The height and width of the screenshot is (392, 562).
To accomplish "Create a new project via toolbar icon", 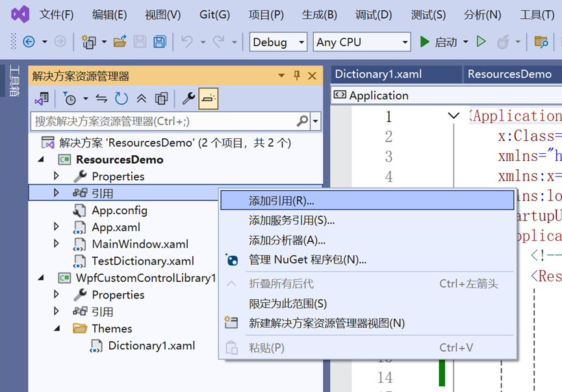I will (x=88, y=42).
